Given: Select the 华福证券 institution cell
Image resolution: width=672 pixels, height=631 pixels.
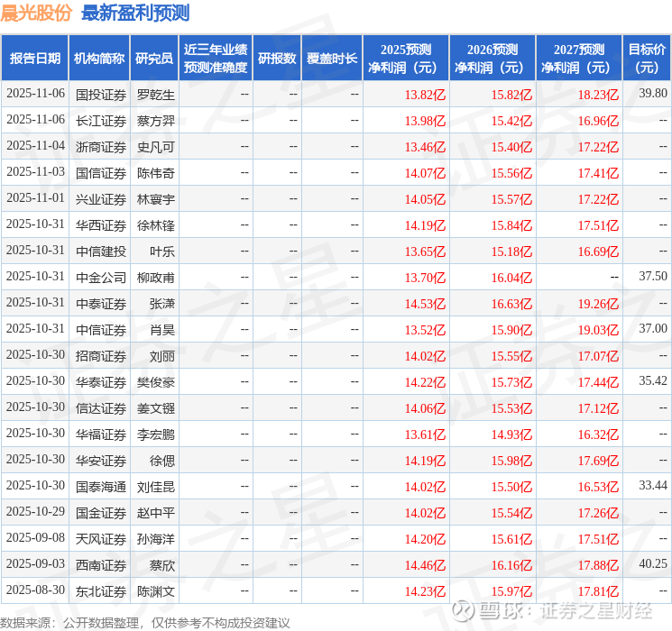Looking at the screenshot, I should tap(101, 434).
